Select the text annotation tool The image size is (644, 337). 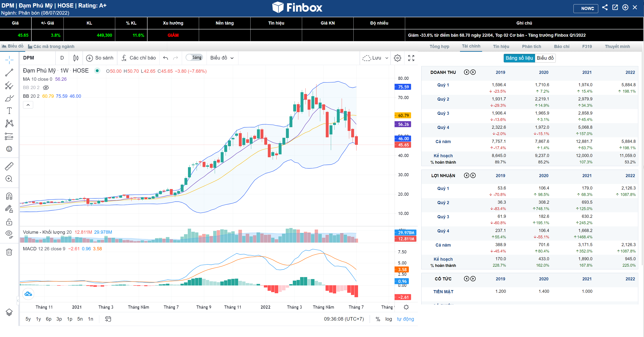[x=9, y=111]
